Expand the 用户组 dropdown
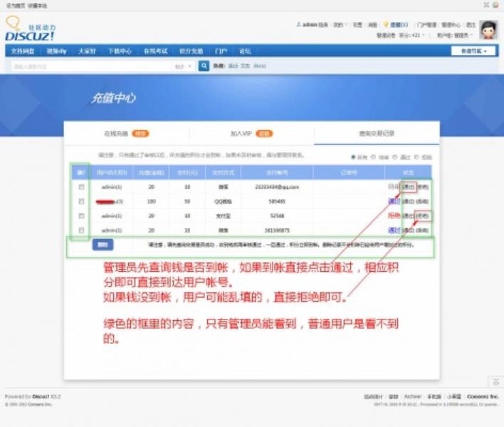 point(455,36)
